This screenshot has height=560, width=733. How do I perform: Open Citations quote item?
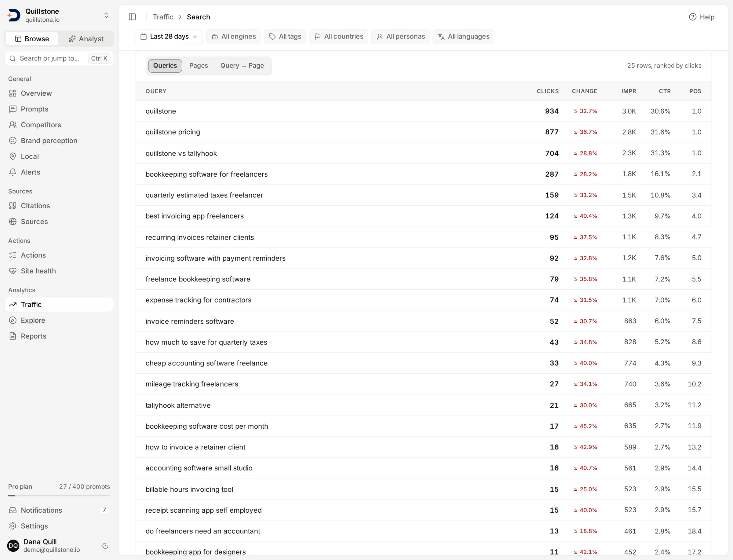(x=59, y=206)
